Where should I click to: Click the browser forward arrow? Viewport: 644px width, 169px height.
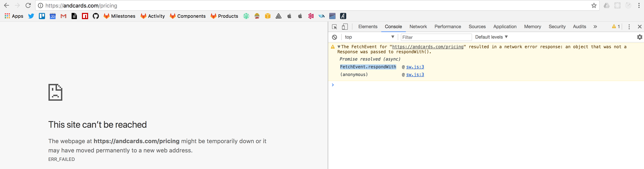tap(17, 6)
